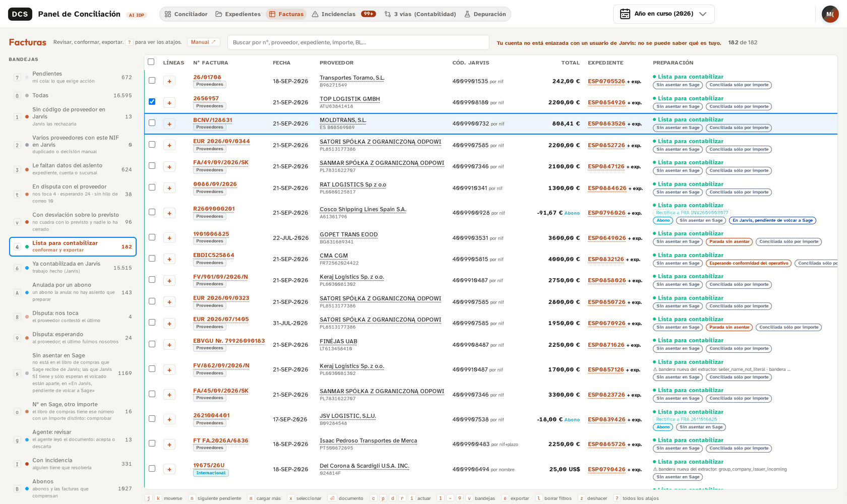
Task: Open provider TOP LOGISTIK GMBH
Action: pos(349,99)
